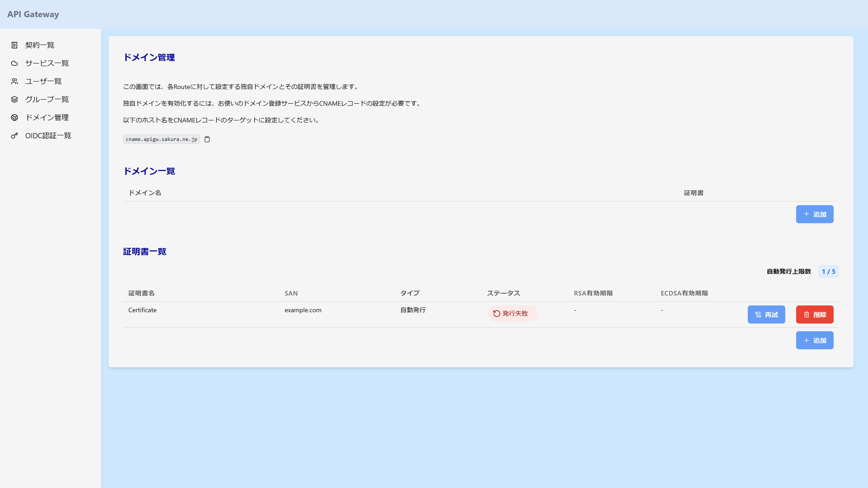Click the globe icon beside ドメイン管理
868x488 pixels.
tap(14, 117)
